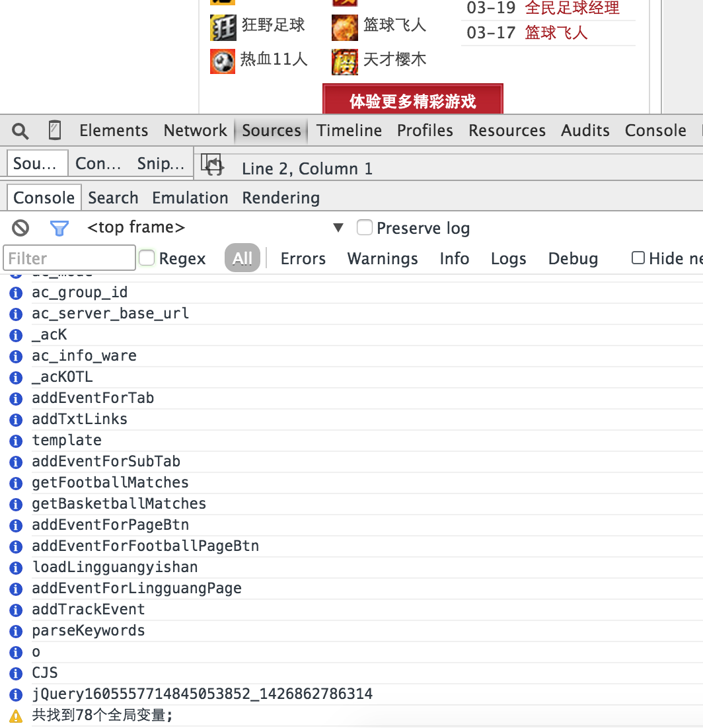This screenshot has width=703, height=728.
Task: Open the Emulation drawer tab
Action: tap(190, 198)
